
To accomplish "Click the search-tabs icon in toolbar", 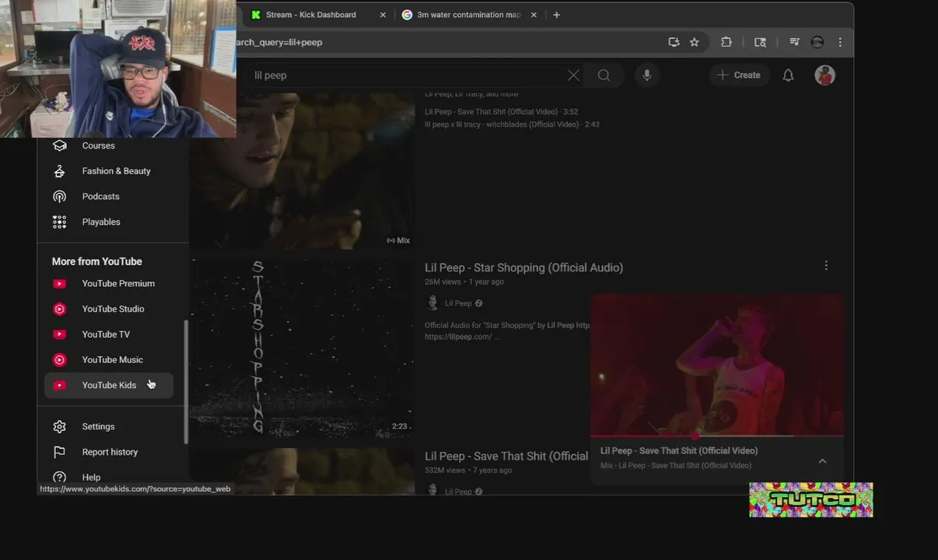I will pos(760,42).
